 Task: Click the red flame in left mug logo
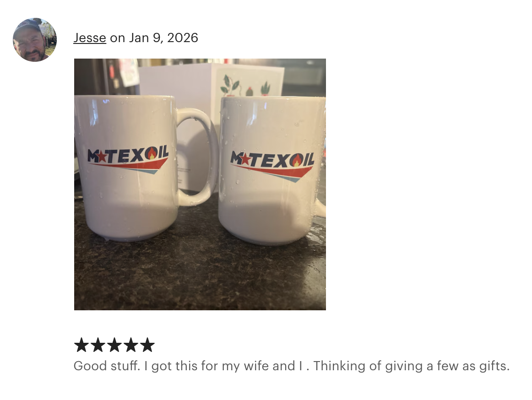152,154
